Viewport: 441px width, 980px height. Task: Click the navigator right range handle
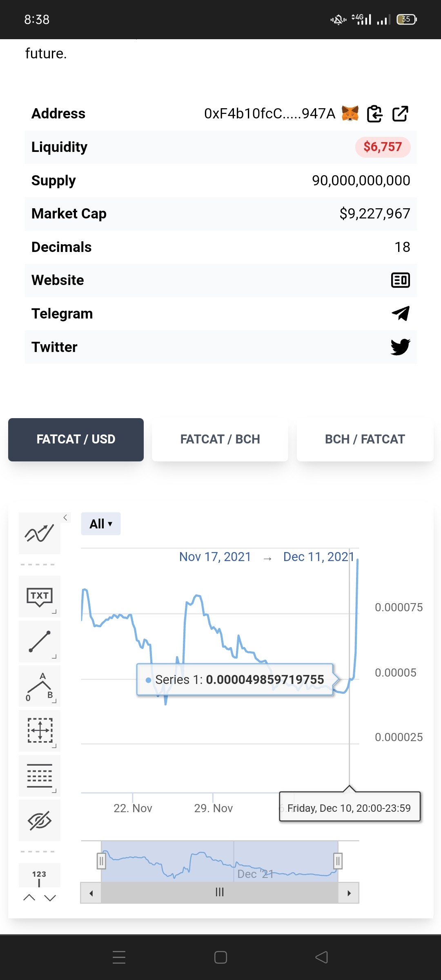click(x=338, y=861)
